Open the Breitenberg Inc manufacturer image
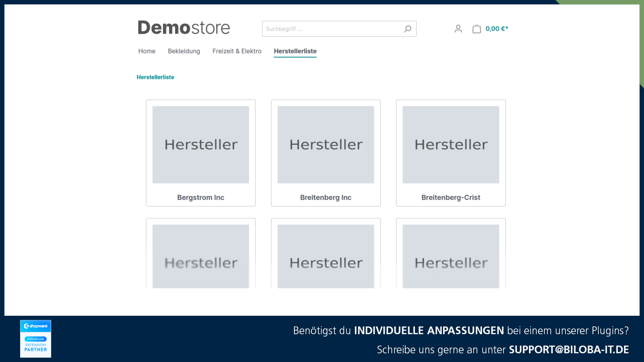644x362 pixels. point(326,145)
